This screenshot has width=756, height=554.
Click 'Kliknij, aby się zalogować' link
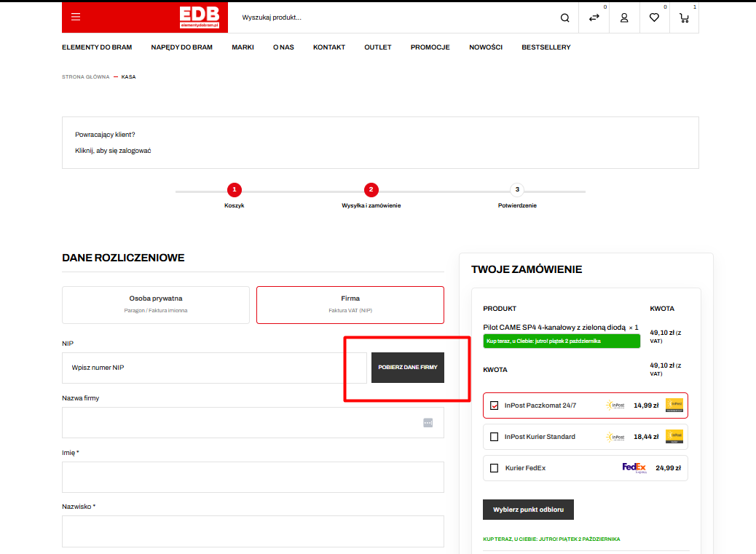[x=113, y=151]
